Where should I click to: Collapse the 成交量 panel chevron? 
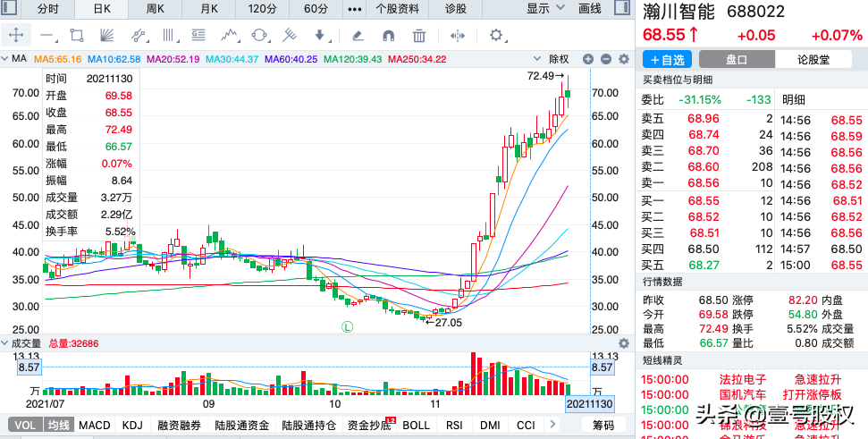(x=5, y=343)
